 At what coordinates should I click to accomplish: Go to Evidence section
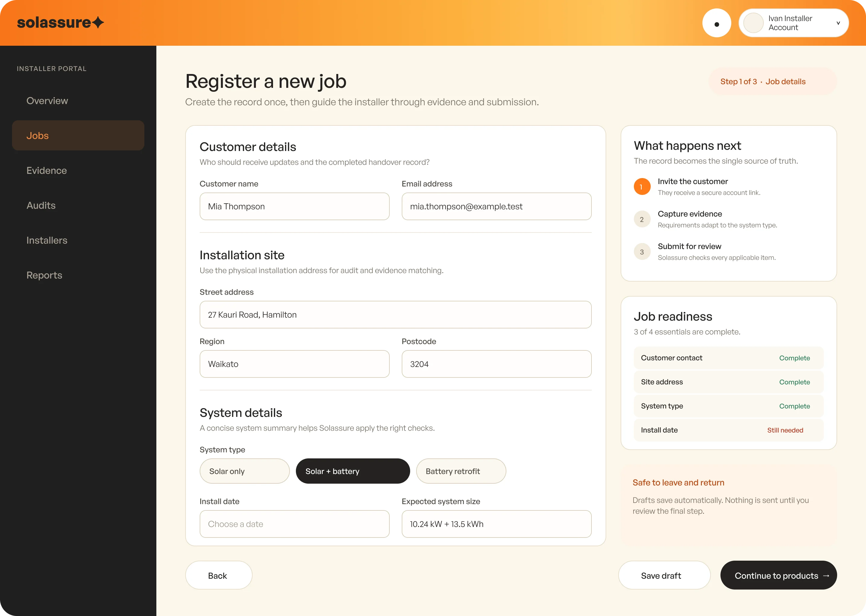click(78, 170)
